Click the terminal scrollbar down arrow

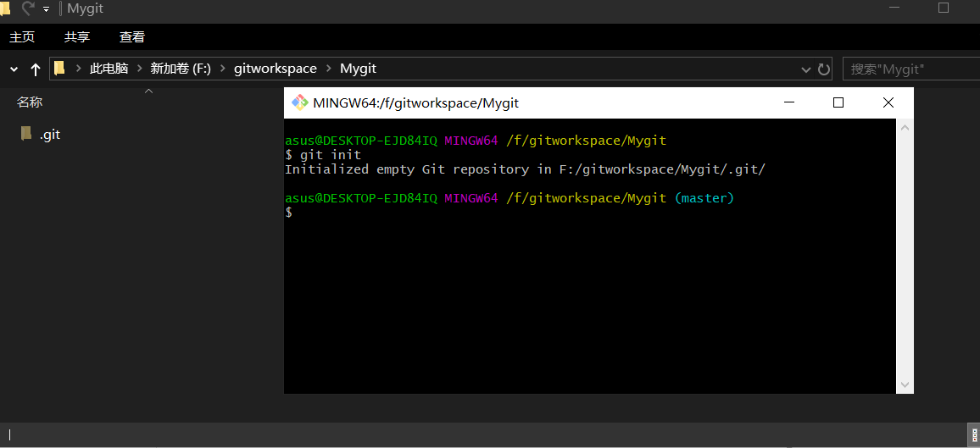[905, 385]
